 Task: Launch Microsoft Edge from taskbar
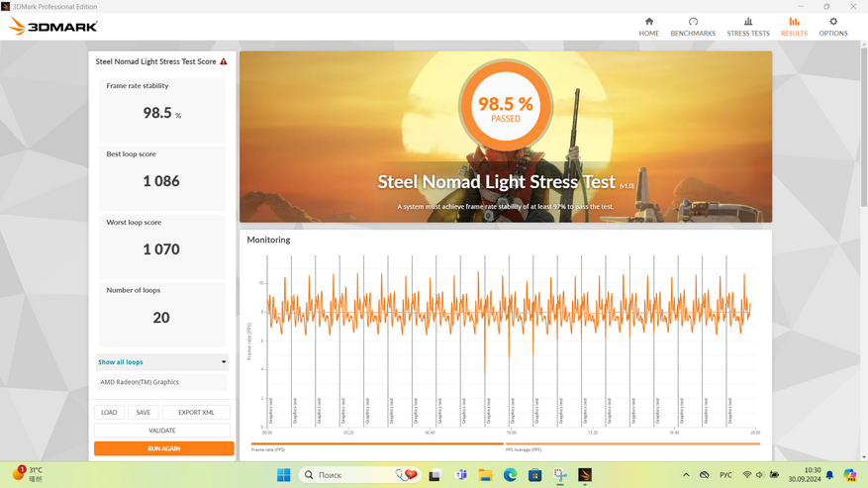pos(510,475)
